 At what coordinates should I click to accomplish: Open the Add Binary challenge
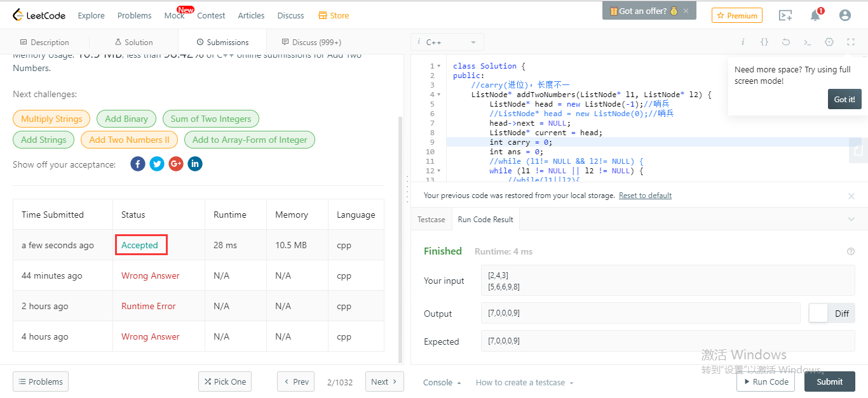point(126,119)
